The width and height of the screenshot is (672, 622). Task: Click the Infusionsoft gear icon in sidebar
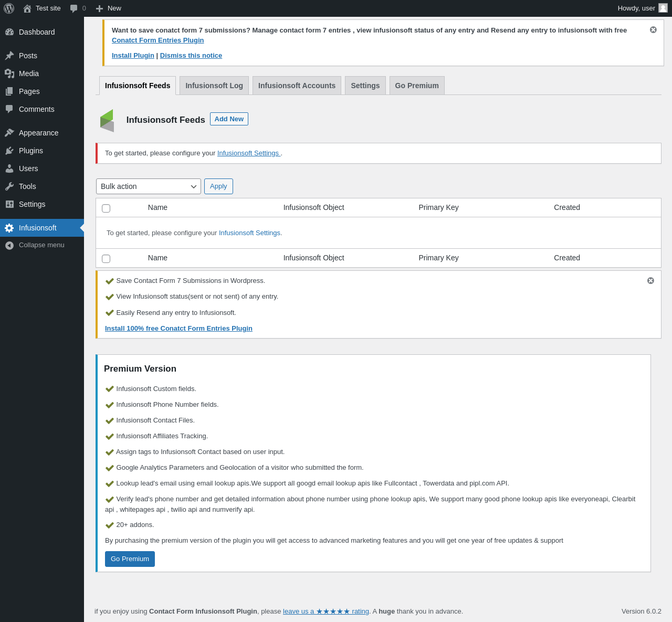coord(9,228)
